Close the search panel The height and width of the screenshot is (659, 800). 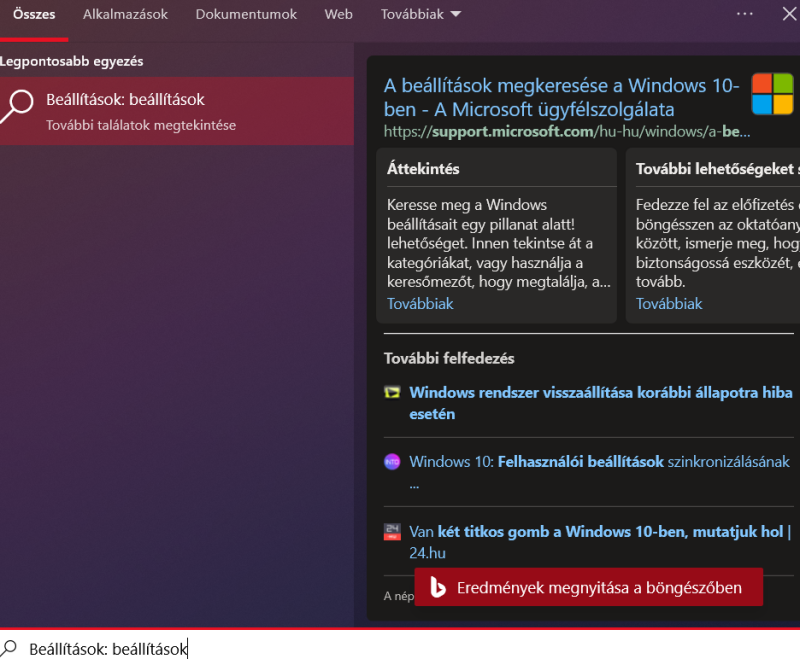(789, 14)
